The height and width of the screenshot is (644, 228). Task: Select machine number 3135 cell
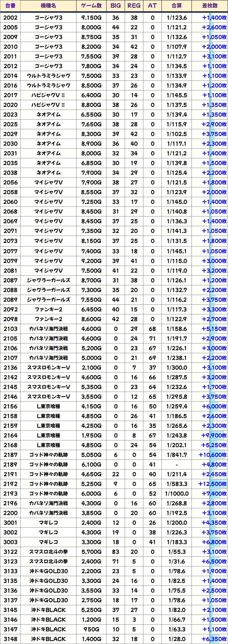coord(10,581)
